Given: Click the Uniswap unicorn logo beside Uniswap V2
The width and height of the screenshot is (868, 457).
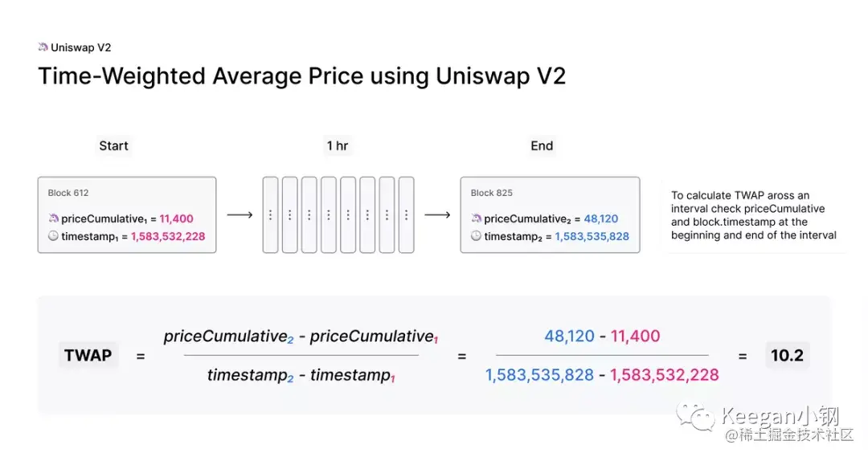Looking at the screenshot, I should click(43, 47).
